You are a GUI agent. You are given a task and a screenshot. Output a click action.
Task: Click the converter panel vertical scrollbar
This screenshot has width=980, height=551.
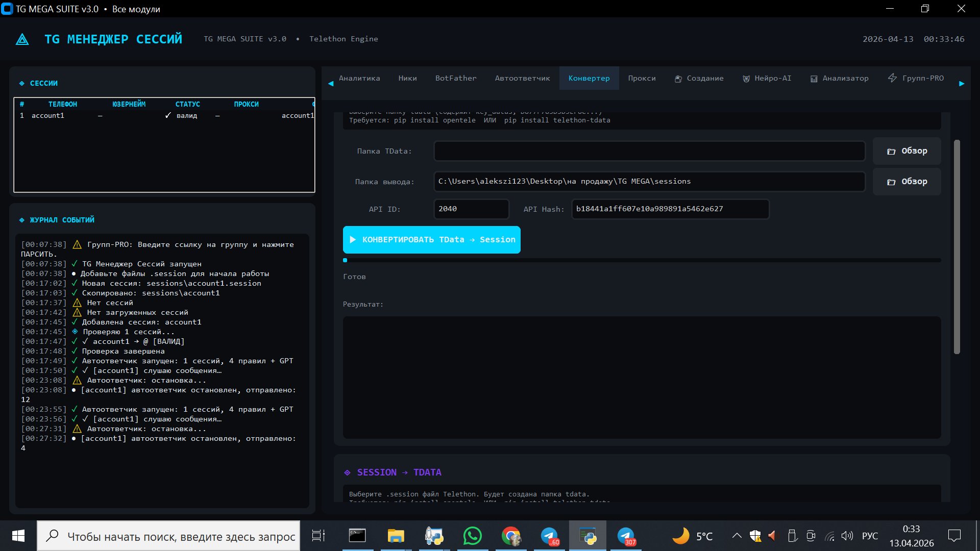pyautogui.click(x=957, y=246)
